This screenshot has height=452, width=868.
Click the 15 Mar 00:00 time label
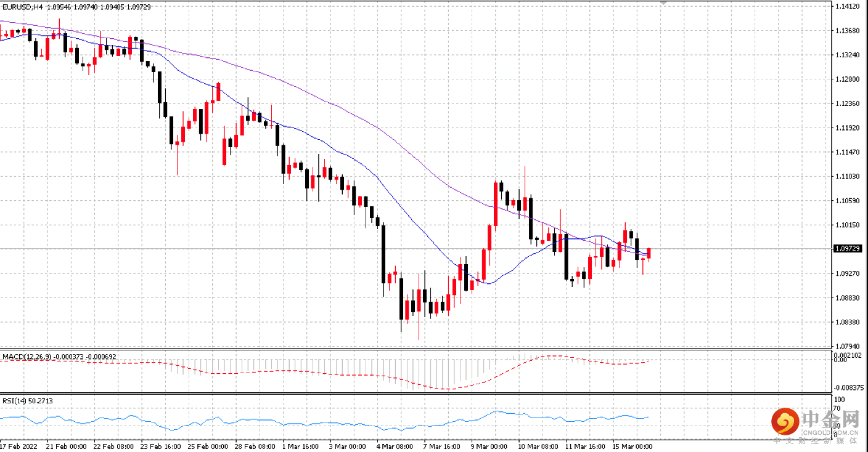(632, 446)
